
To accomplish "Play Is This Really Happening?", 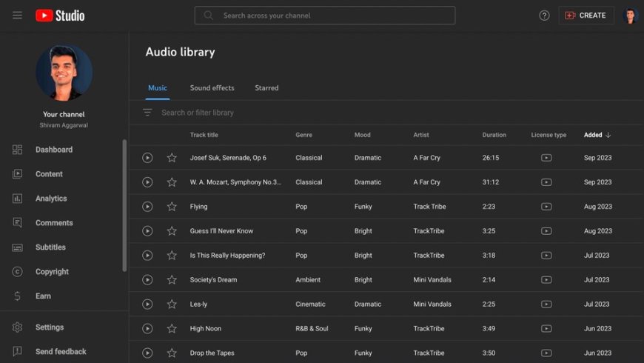I will pos(147,256).
